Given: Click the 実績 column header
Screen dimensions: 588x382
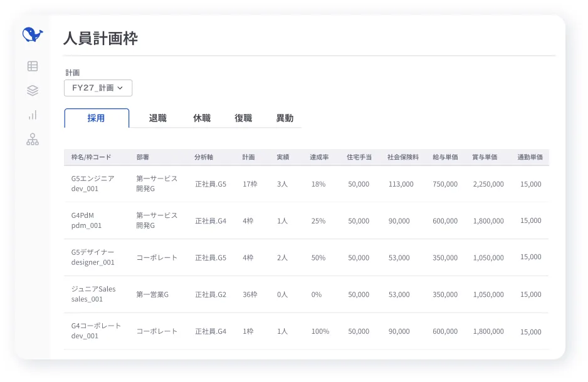Looking at the screenshot, I should (283, 157).
